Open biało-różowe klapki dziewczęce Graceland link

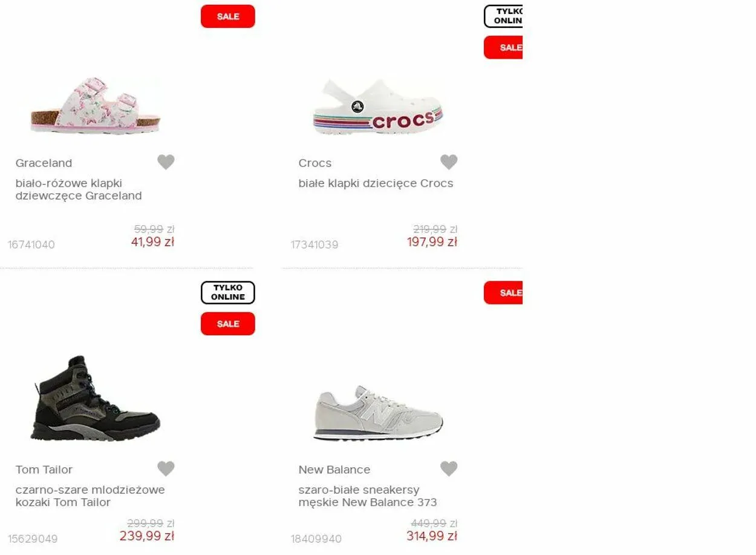(x=79, y=189)
